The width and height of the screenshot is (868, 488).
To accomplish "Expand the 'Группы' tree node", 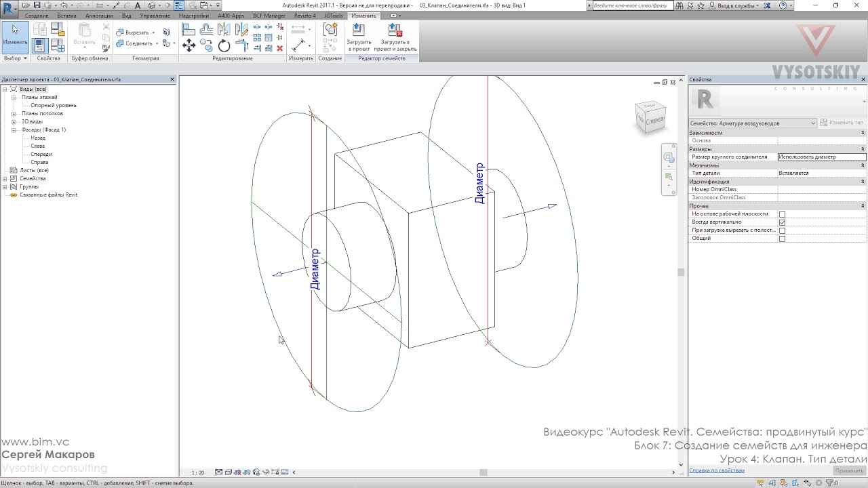I will click(x=5, y=187).
